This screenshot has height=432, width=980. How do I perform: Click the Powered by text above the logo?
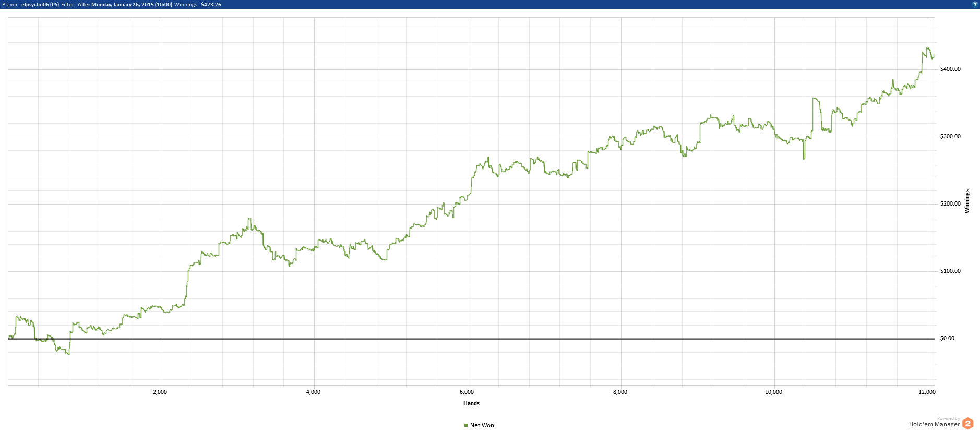click(x=948, y=418)
